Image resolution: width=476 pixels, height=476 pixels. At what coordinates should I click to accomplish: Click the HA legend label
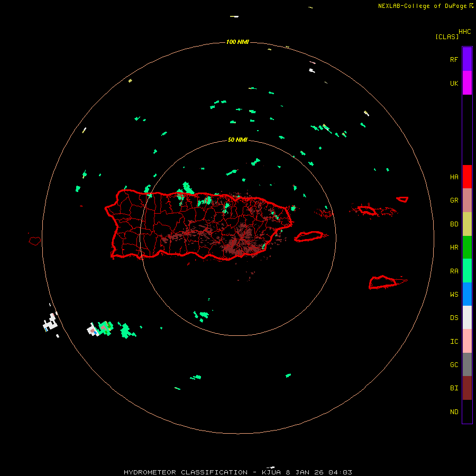(x=454, y=177)
